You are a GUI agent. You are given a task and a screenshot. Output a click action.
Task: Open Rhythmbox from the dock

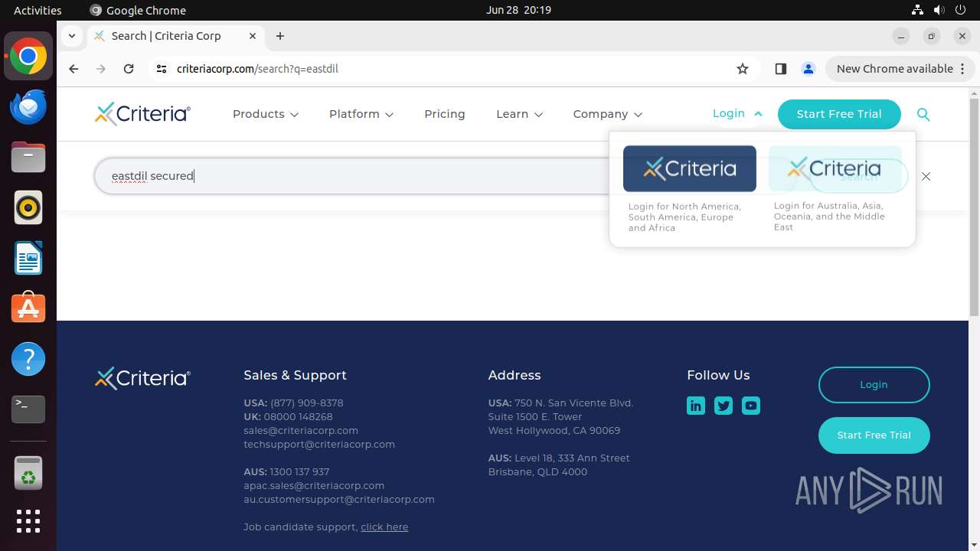click(28, 208)
